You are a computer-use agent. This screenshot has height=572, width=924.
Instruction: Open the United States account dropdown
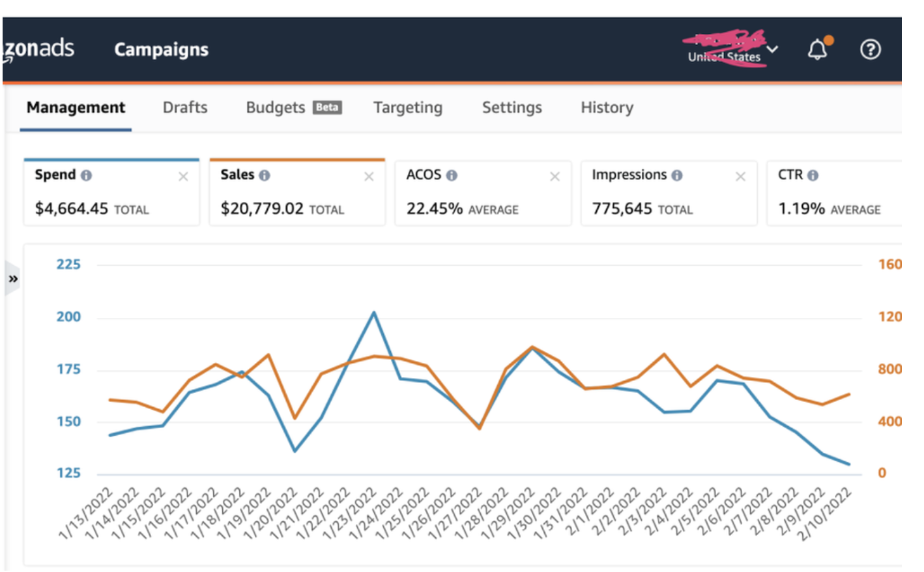tap(732, 49)
